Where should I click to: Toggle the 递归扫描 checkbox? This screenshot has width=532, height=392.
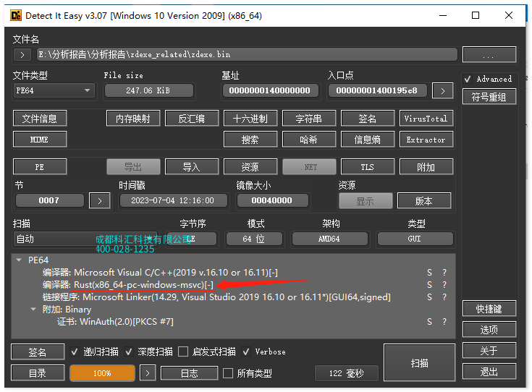(x=75, y=351)
